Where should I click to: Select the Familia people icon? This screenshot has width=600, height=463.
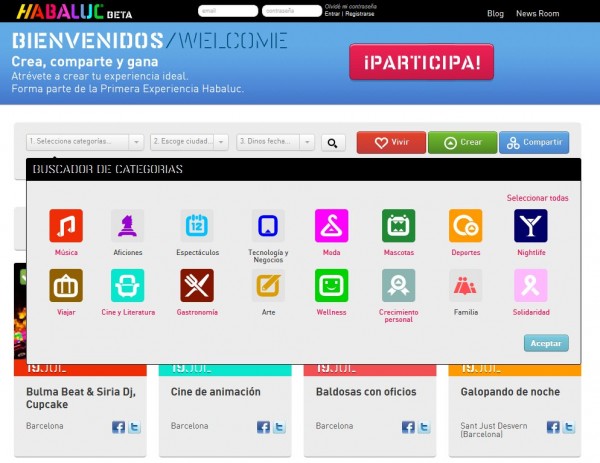coord(465,285)
